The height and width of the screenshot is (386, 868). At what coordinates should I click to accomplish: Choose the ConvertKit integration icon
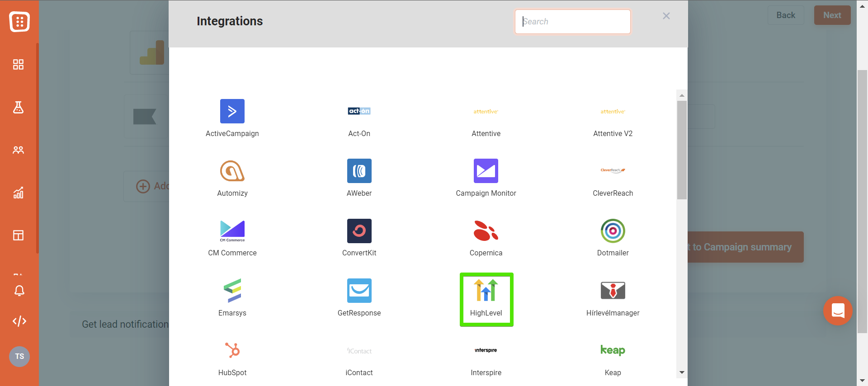pos(359,231)
